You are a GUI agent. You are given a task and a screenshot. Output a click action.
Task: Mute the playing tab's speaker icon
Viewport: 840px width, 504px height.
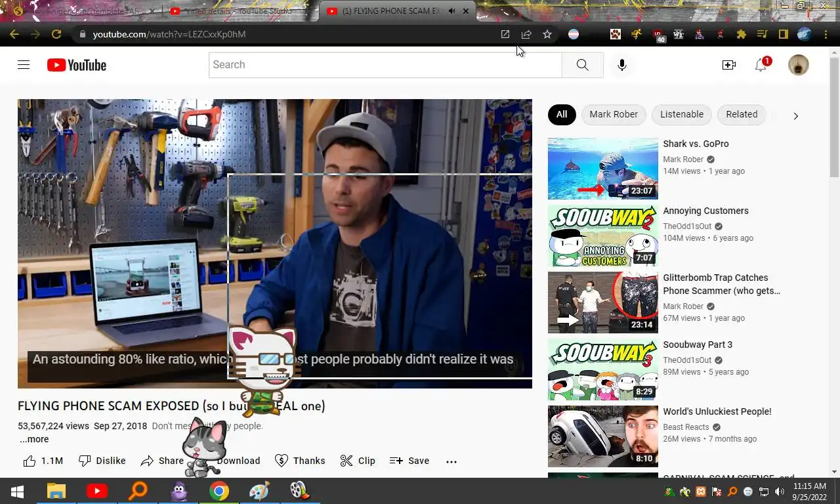(452, 11)
